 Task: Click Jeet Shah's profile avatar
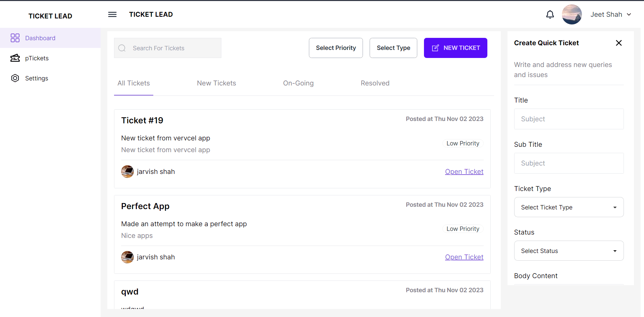click(x=572, y=14)
